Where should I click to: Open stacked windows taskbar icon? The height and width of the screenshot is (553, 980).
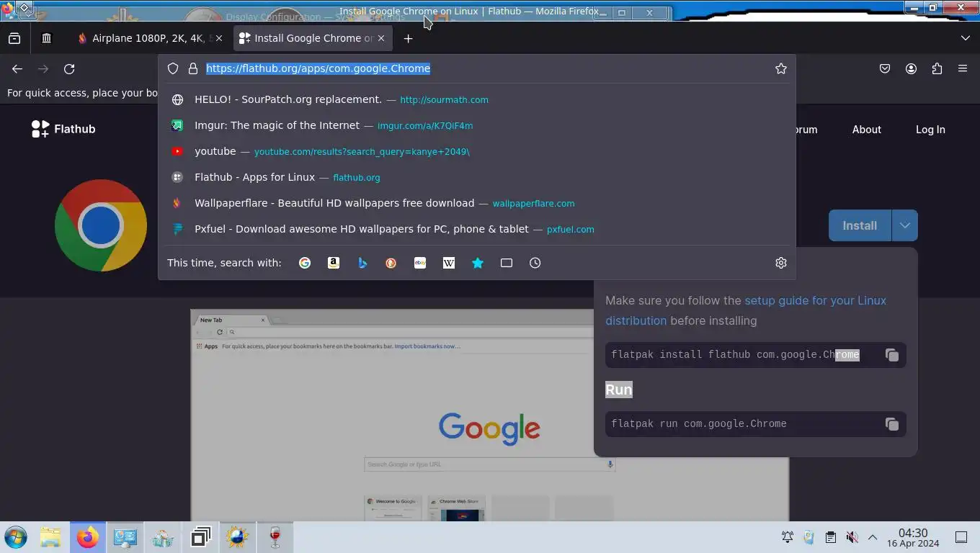(200, 537)
